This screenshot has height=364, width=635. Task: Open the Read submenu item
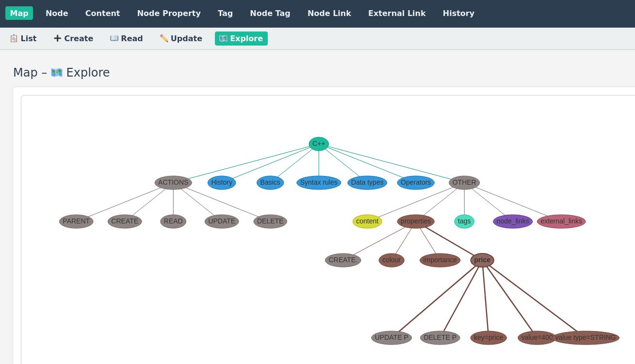(126, 38)
